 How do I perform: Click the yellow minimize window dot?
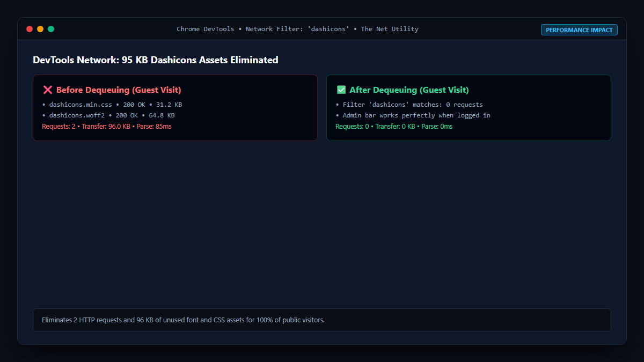[40, 29]
